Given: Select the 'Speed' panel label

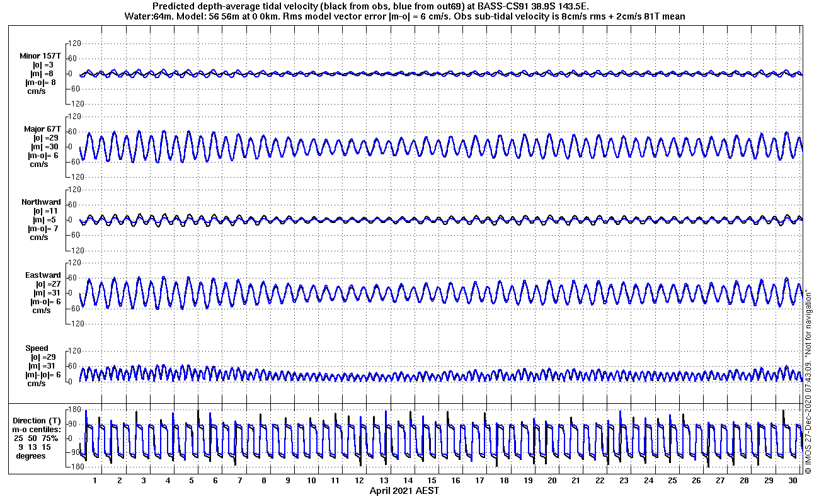Looking at the screenshot, I should 37,348.
